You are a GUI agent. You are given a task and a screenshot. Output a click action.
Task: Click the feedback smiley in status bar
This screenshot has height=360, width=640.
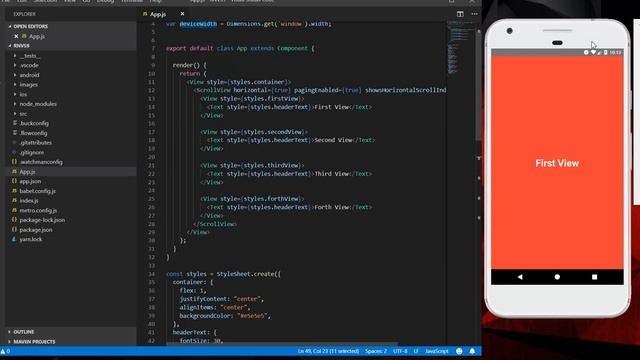pyautogui.click(x=459, y=351)
